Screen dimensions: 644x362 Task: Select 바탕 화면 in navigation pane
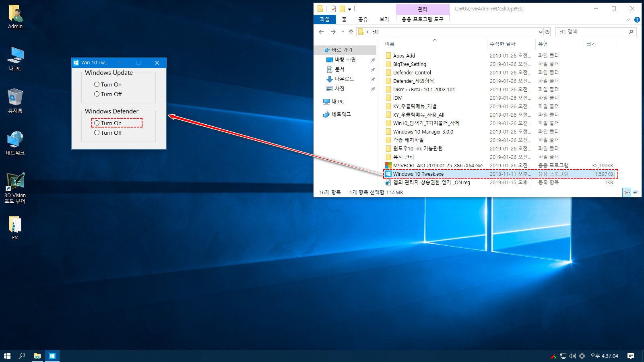tap(345, 60)
